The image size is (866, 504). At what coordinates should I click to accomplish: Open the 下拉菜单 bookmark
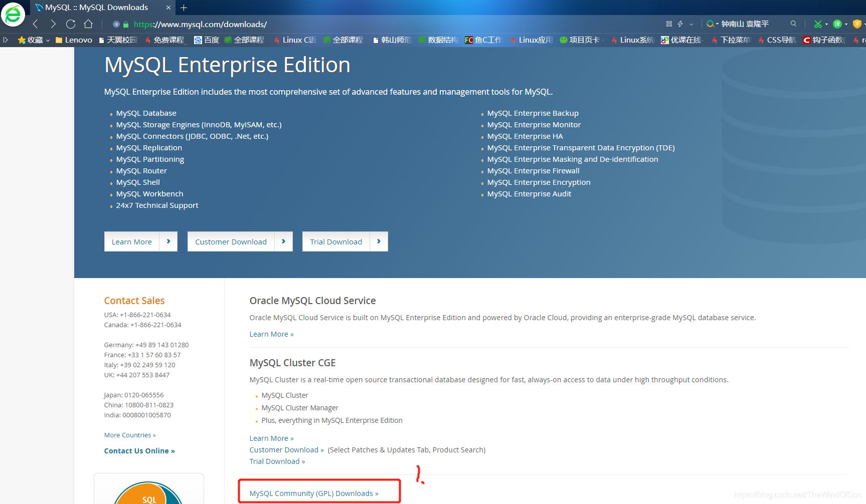point(731,40)
